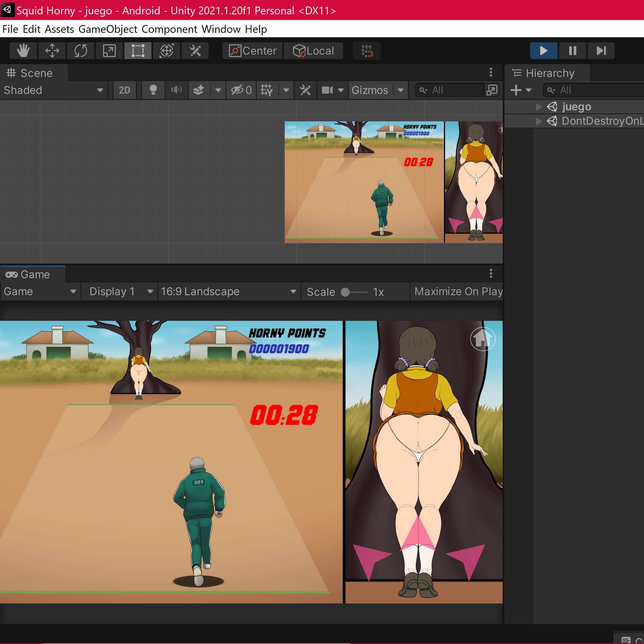Click the Maximize On Play button
The image size is (644, 644).
458,292
